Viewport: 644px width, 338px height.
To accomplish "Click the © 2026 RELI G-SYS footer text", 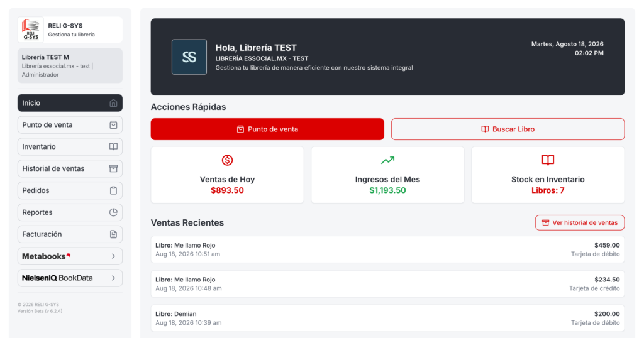I will [x=38, y=304].
